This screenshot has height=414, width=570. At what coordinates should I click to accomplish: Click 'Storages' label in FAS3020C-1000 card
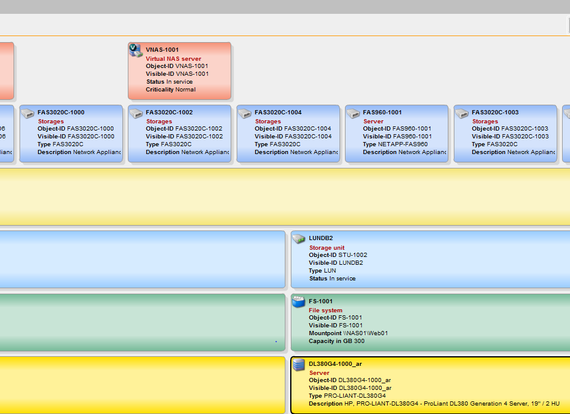point(51,121)
